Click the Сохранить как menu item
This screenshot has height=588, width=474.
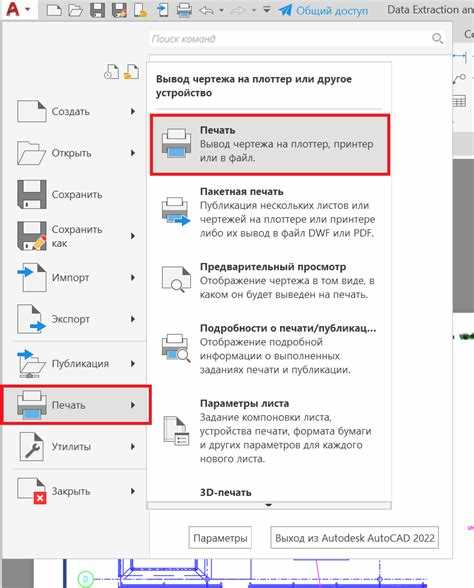(x=76, y=236)
